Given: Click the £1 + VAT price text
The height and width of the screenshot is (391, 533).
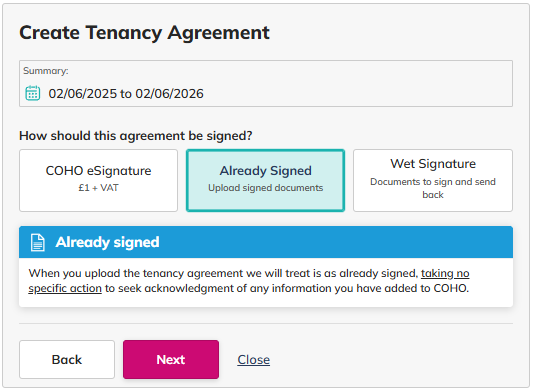Looking at the screenshot, I should [98, 188].
